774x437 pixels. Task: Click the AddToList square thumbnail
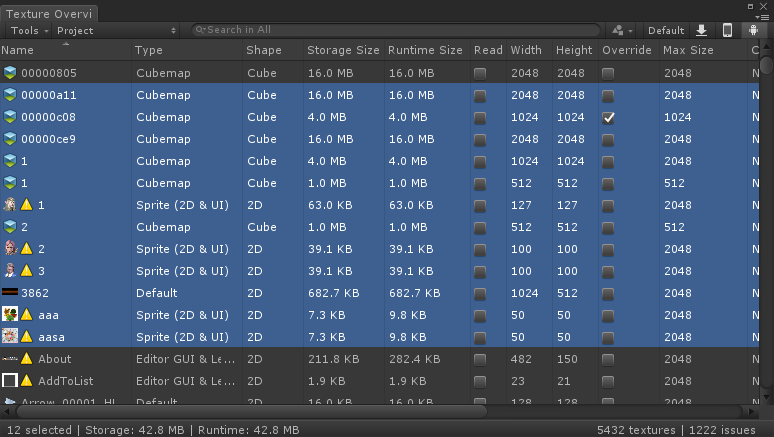coord(10,381)
